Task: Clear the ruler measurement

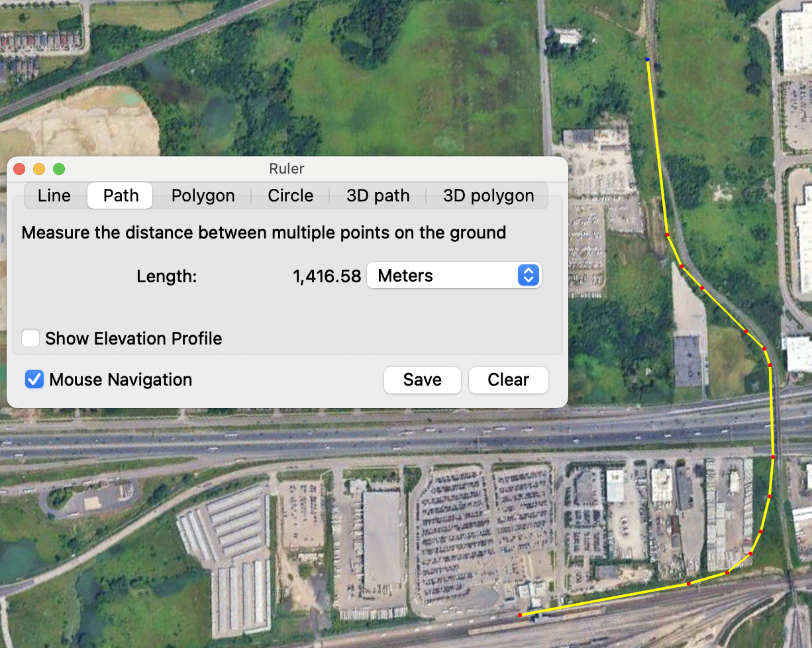Action: point(508,380)
